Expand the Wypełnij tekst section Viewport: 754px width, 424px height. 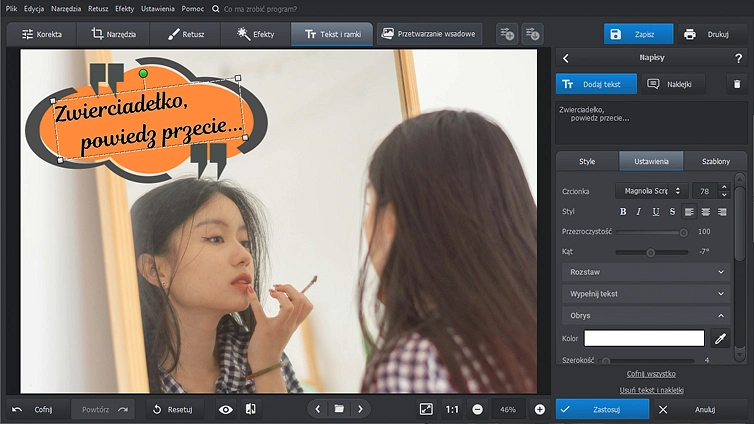tap(645, 293)
